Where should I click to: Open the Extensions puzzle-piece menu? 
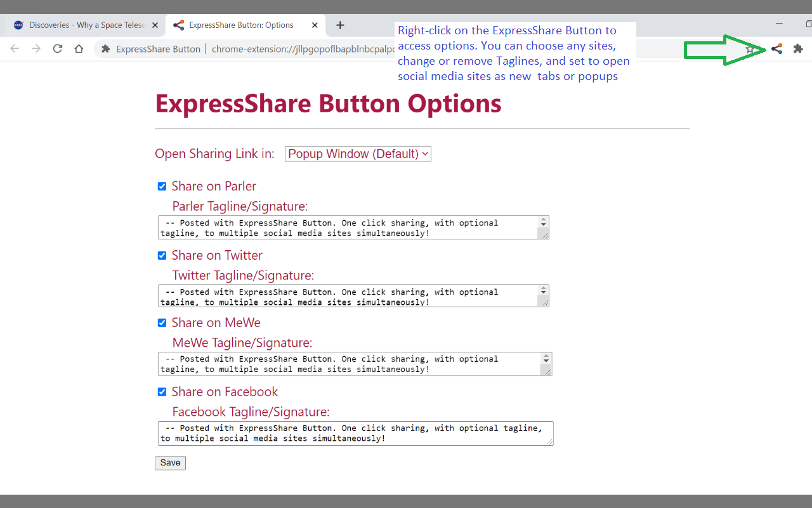[797, 49]
